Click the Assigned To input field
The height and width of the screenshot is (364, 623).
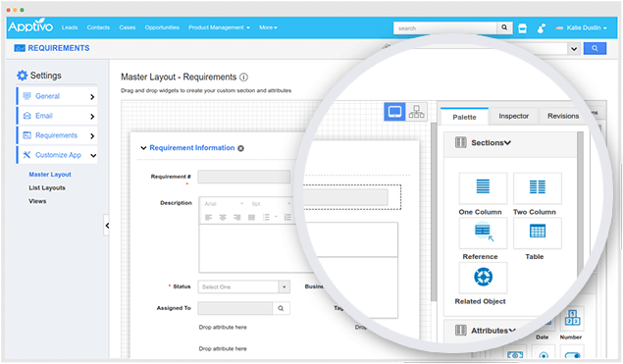coord(235,308)
